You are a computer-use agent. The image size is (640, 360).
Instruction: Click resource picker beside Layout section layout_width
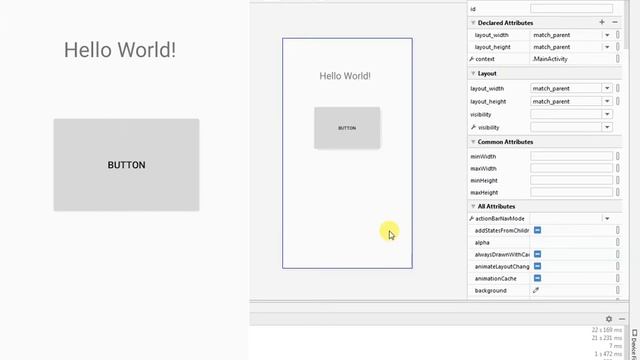[618, 88]
